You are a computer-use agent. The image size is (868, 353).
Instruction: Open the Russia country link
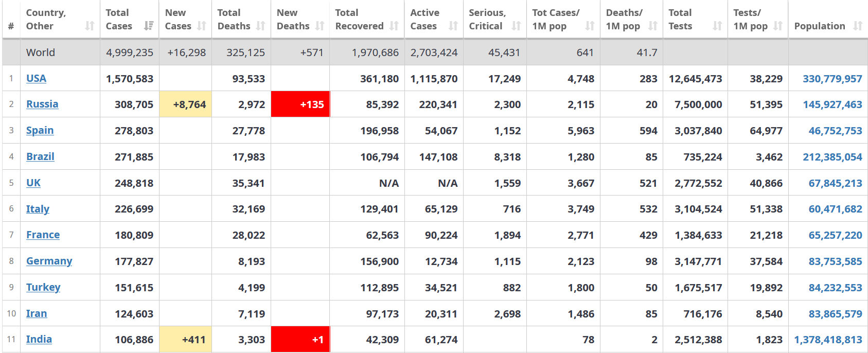pos(42,104)
